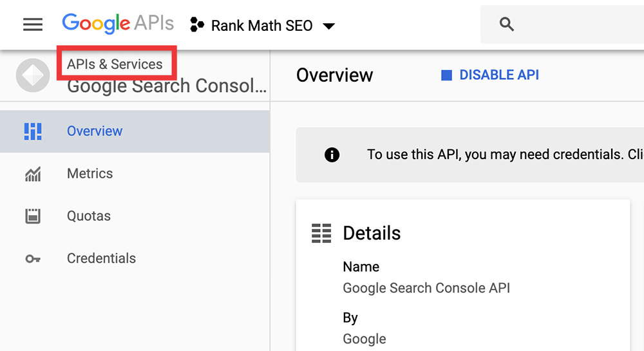The height and width of the screenshot is (351, 644).
Task: Open the Metrics sidebar item
Action: click(90, 174)
